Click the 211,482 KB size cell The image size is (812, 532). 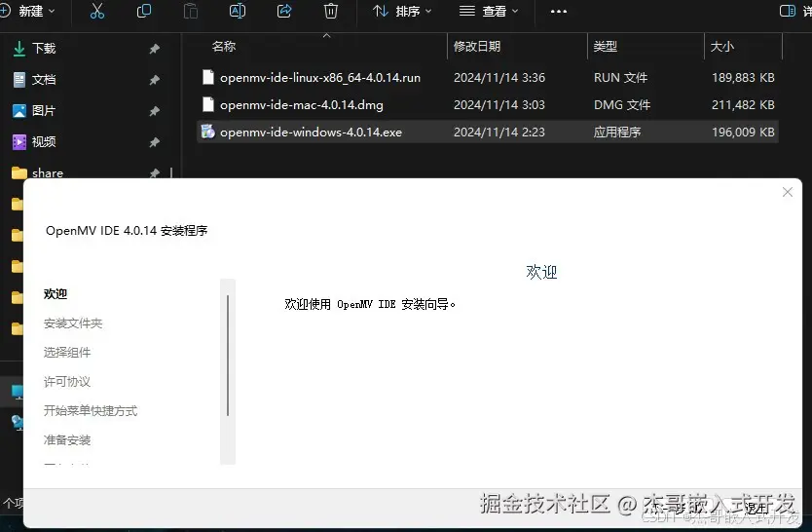(743, 105)
